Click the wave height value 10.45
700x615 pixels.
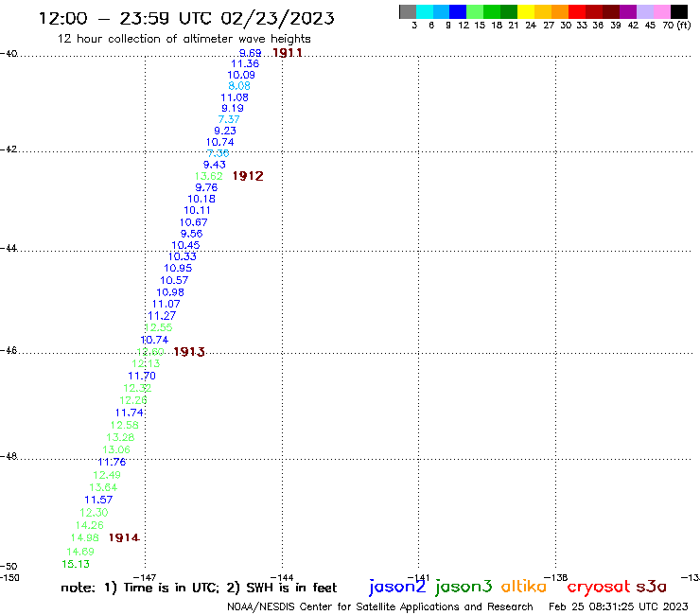click(x=185, y=245)
